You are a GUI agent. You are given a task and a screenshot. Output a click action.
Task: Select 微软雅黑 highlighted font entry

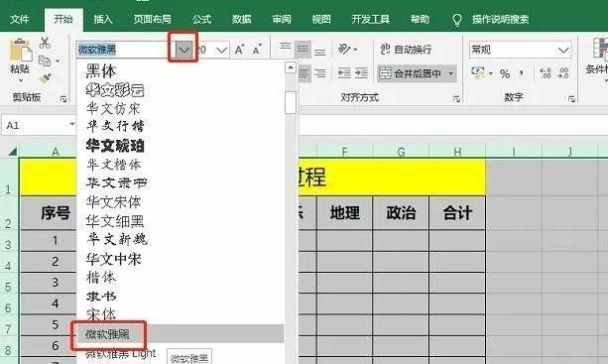pyautogui.click(x=181, y=334)
